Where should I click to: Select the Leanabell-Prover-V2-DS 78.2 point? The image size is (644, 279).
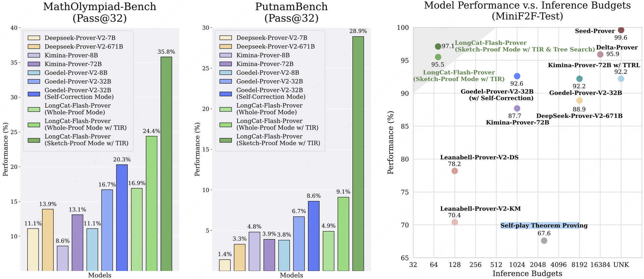[454, 171]
